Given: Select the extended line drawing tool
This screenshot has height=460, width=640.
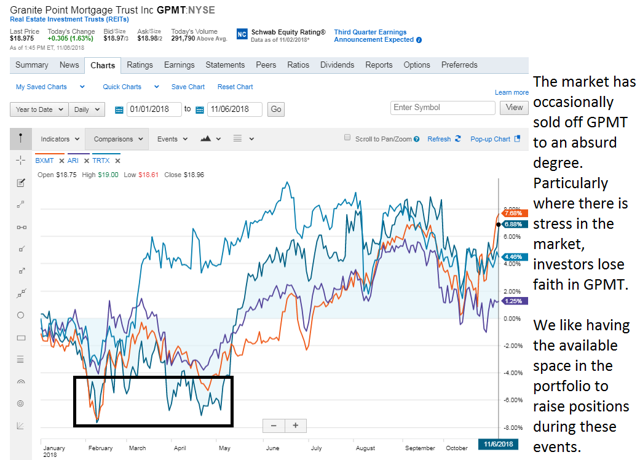Looking at the screenshot, I should 21,293.
